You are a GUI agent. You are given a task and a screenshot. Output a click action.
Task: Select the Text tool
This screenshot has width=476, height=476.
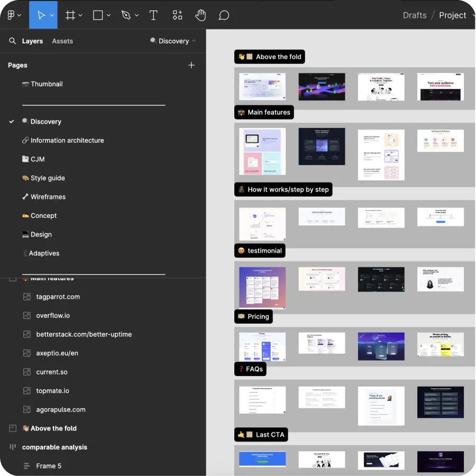click(153, 15)
